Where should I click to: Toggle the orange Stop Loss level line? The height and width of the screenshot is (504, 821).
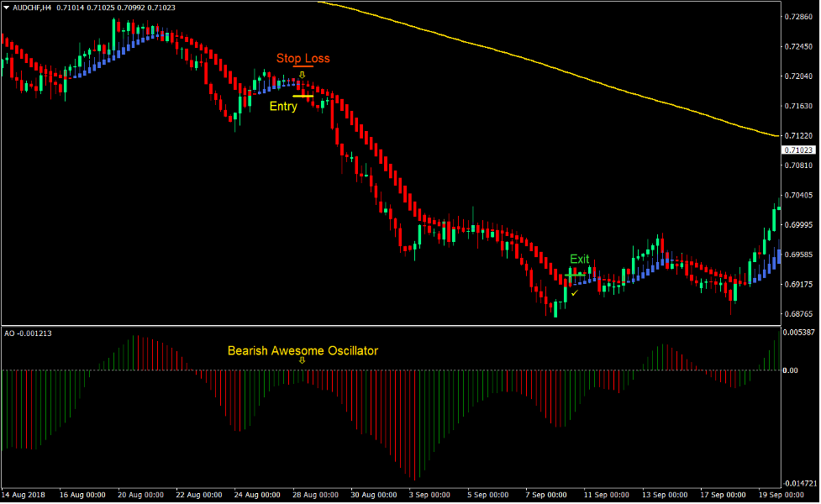pos(303,67)
